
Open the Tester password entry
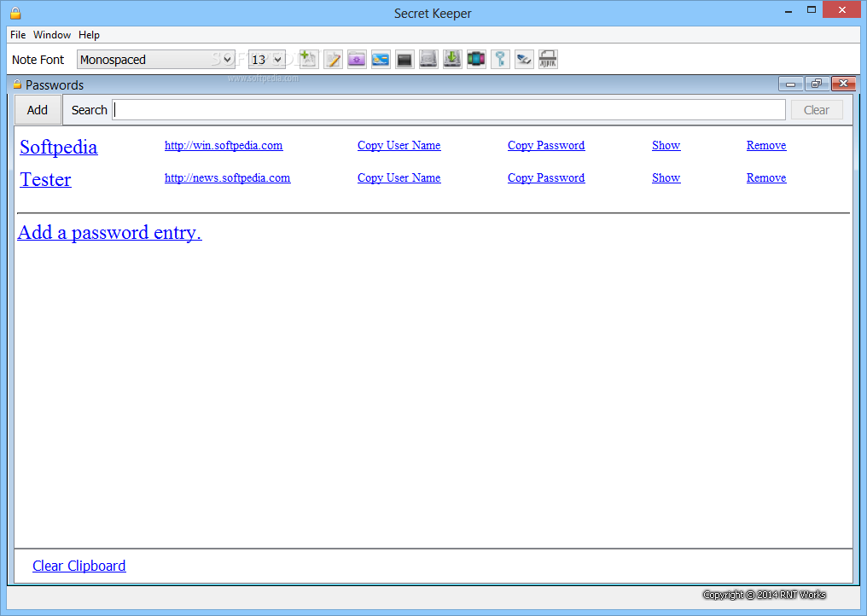point(45,180)
